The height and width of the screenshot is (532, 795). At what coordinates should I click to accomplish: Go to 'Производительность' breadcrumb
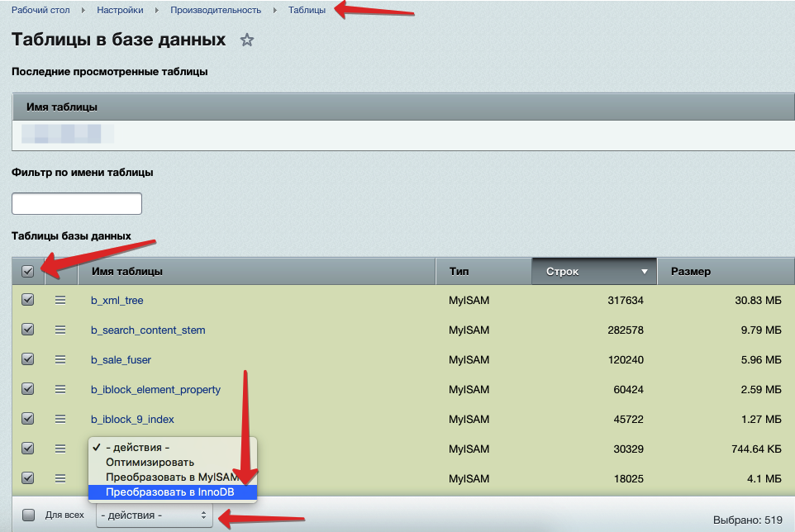[x=216, y=10]
